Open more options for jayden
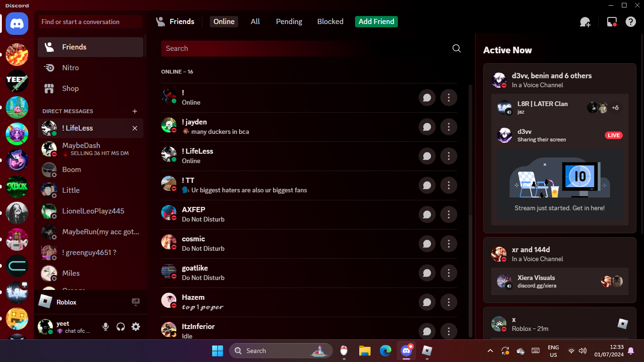Screen dimensions: 644x362 pos(449,127)
